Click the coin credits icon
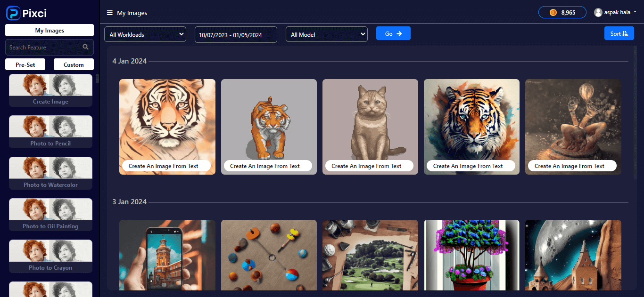 (553, 13)
